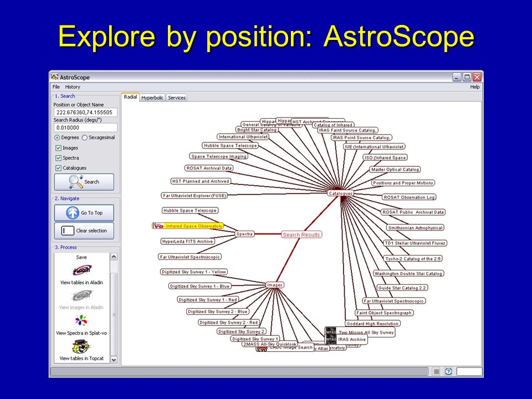Select the Bright Star Catalog node

[257, 130]
